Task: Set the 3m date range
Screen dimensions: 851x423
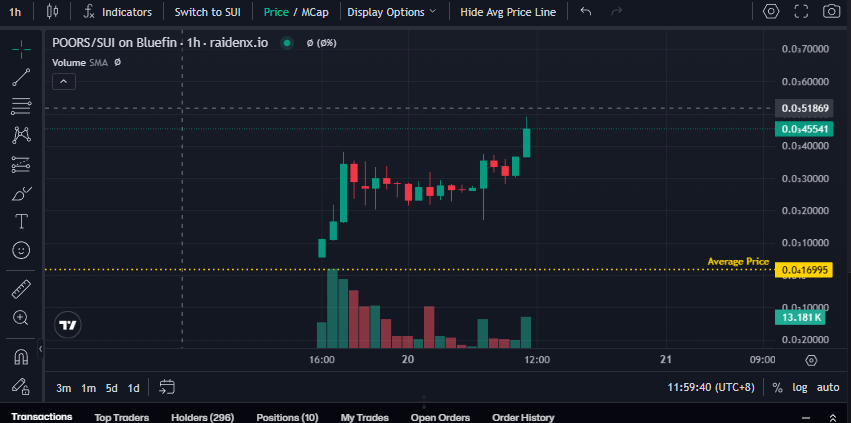Action: click(x=63, y=388)
